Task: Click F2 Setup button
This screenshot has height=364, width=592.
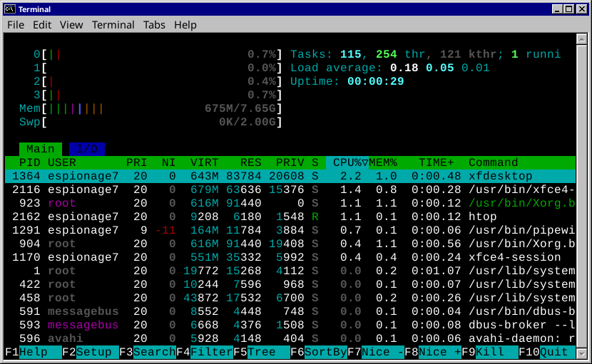Action: [91, 352]
